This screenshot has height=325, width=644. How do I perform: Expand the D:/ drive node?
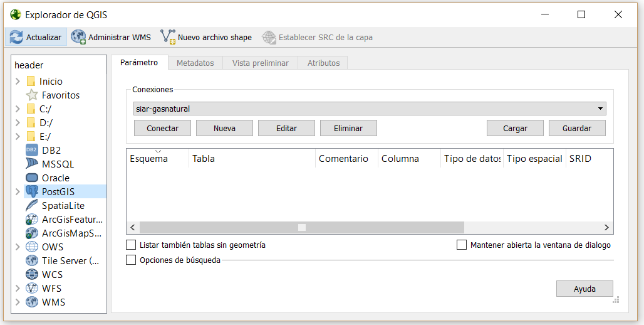coord(18,122)
